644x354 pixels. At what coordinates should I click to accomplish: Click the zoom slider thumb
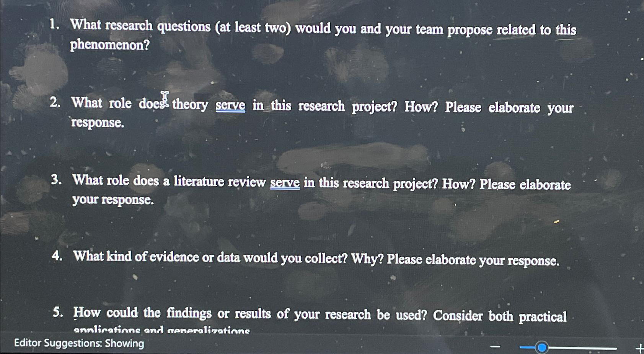pos(542,347)
